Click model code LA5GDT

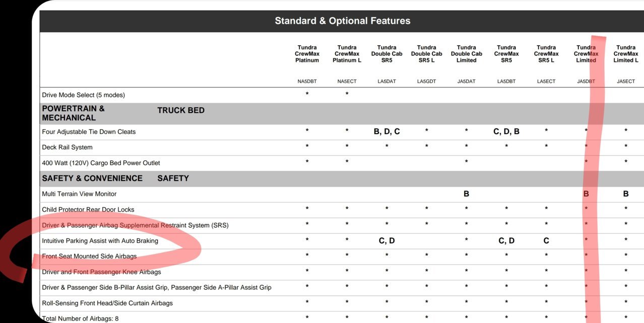(426, 81)
